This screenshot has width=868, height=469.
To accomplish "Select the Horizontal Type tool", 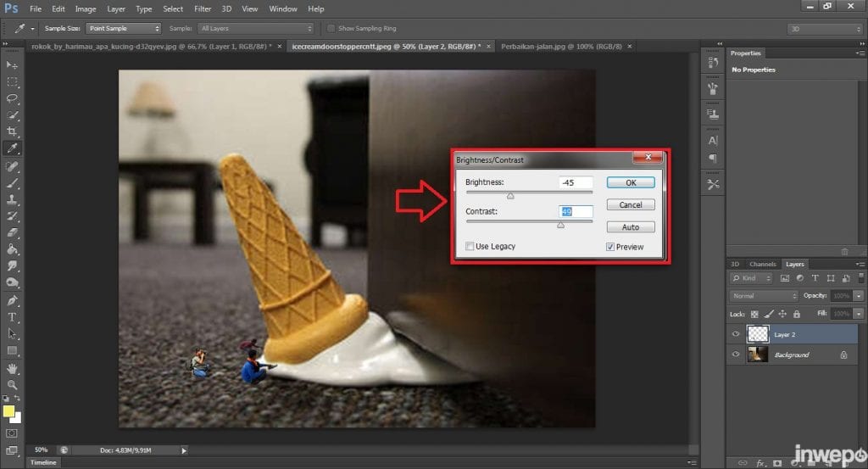I will pos(12,317).
